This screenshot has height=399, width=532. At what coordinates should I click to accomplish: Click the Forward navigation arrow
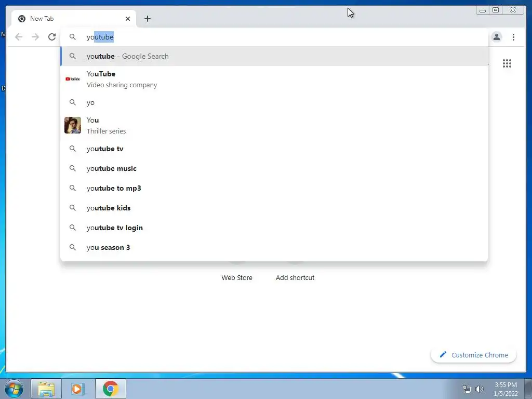(35, 37)
